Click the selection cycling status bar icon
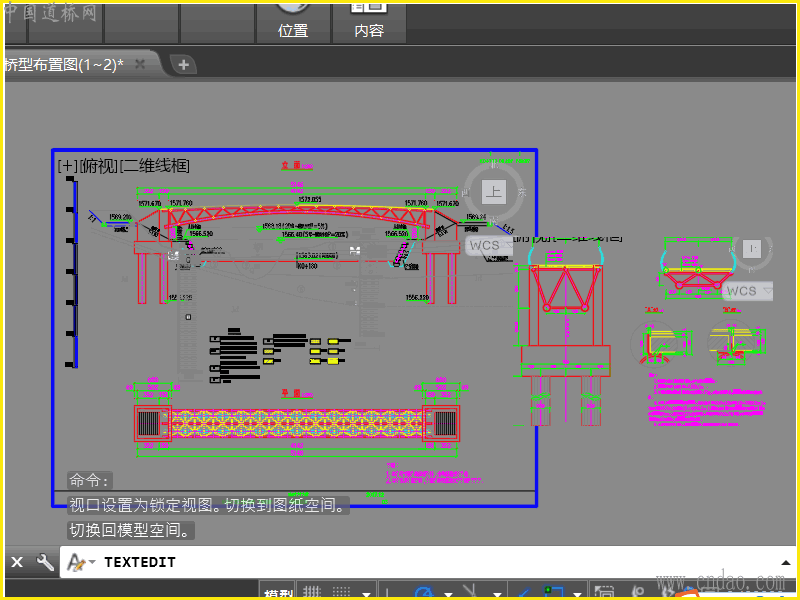Viewport: 800px width, 600px height. [604, 592]
